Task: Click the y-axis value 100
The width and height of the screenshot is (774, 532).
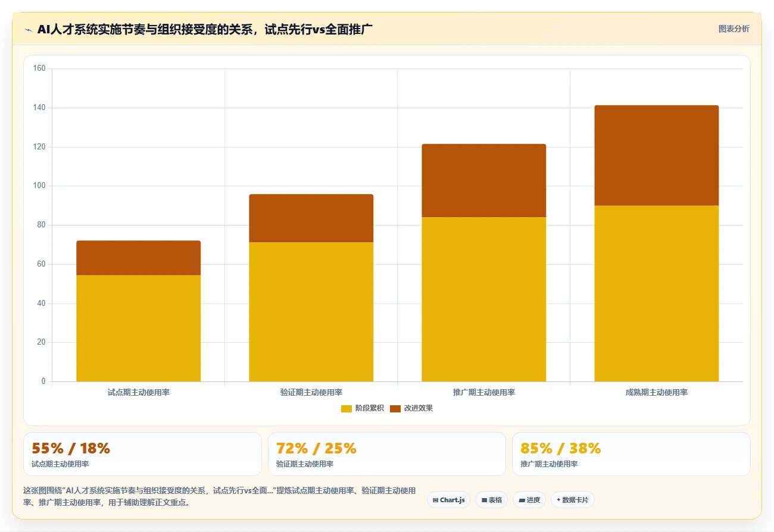Action: coord(39,186)
